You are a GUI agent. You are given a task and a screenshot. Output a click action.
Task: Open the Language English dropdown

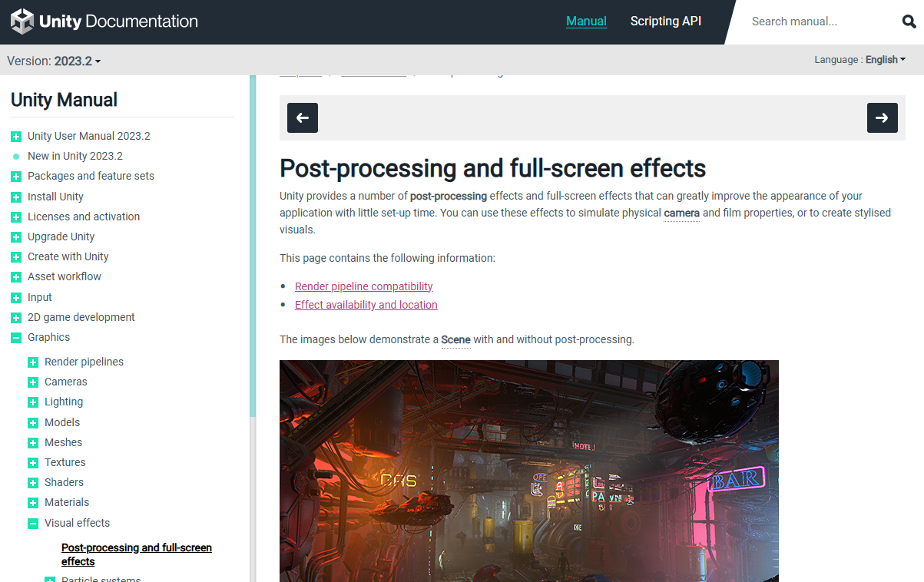860,60
